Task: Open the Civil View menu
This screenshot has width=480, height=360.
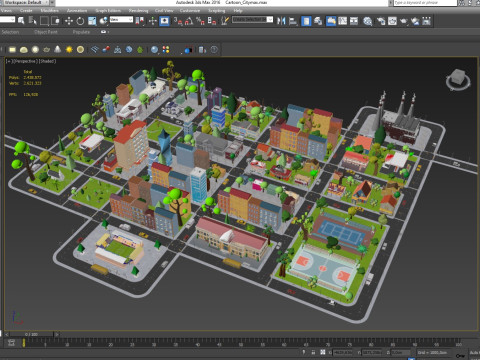Action: tap(164, 10)
